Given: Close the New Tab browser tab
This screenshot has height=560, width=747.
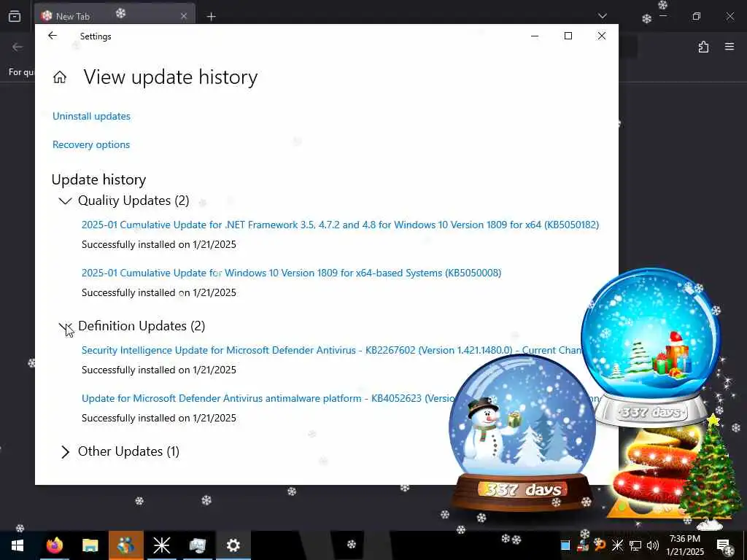Looking at the screenshot, I should [184, 16].
